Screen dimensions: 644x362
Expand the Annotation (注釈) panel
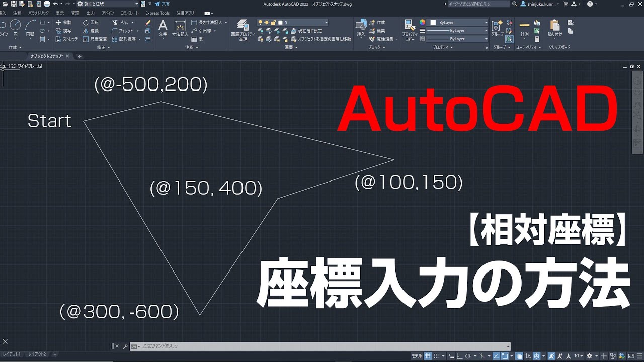pos(191,47)
